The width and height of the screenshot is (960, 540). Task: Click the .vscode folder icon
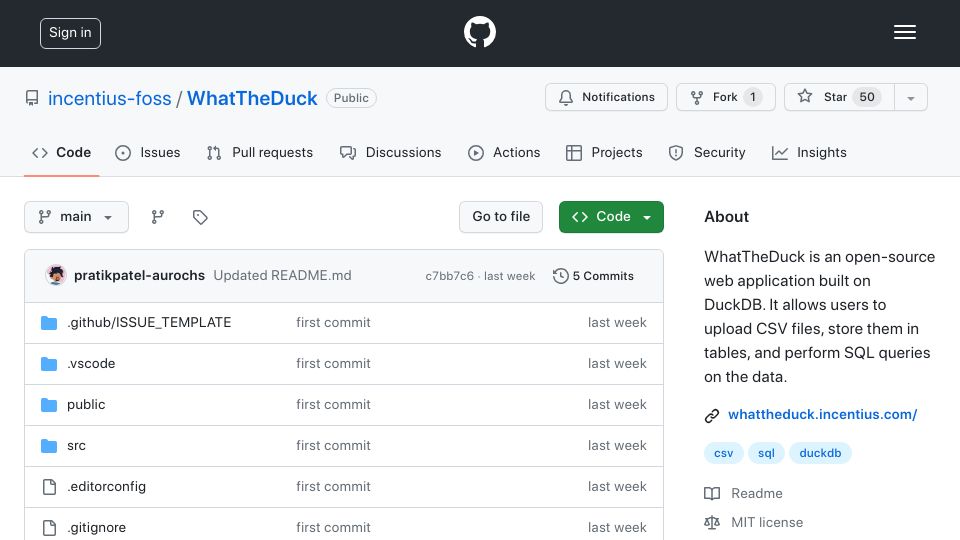pyautogui.click(x=49, y=364)
